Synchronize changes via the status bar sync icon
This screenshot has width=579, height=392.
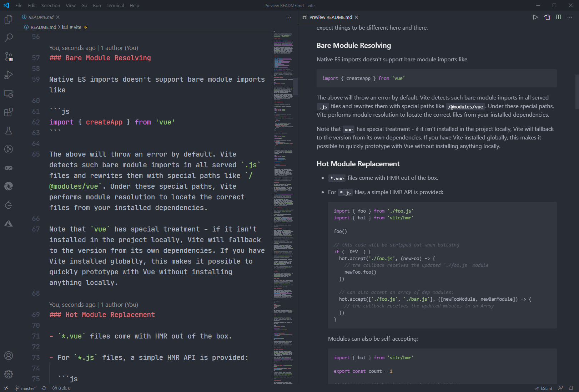coord(44,388)
